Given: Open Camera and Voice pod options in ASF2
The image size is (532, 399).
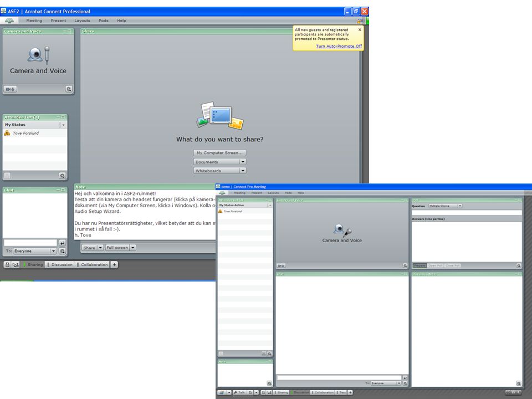Looking at the screenshot, I should (69, 89).
